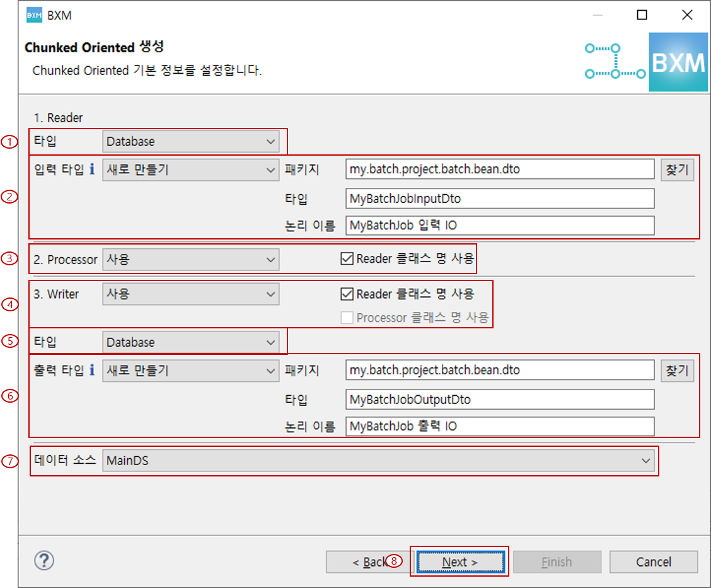Open the Processor 사용 dropdown
Viewport: 711px width, 588px height.
point(271,258)
